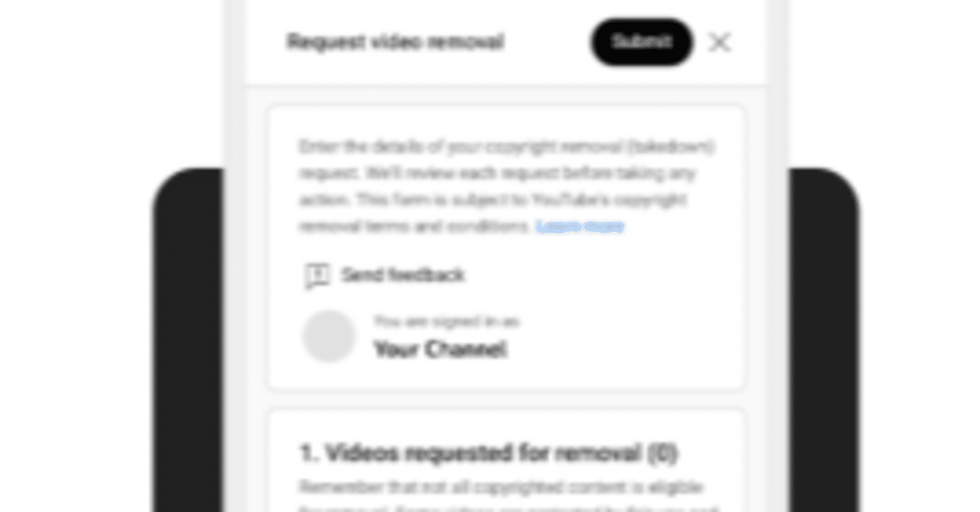Screen dimensions: 980x512
Task: Click the 'You are signed in as' label
Action: click(446, 321)
